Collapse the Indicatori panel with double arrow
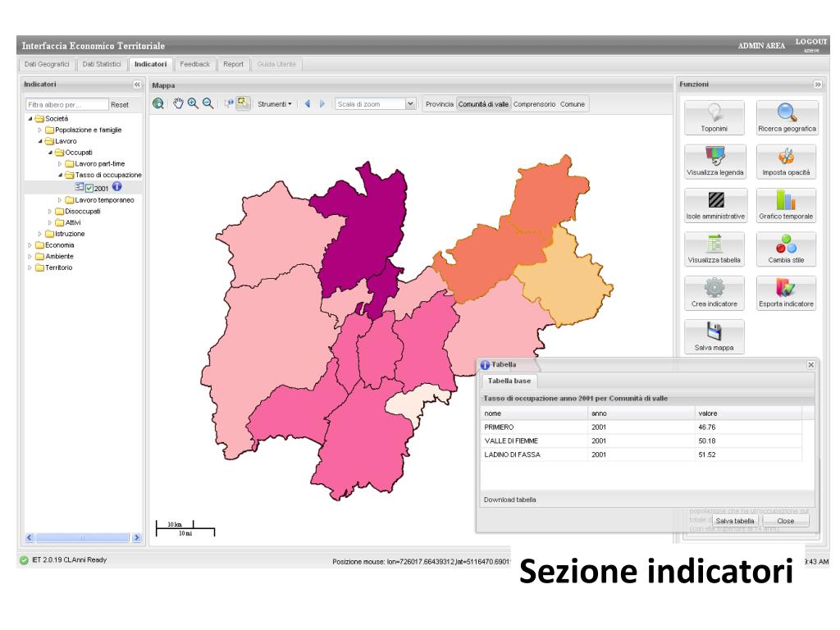840x630 pixels. (137, 84)
